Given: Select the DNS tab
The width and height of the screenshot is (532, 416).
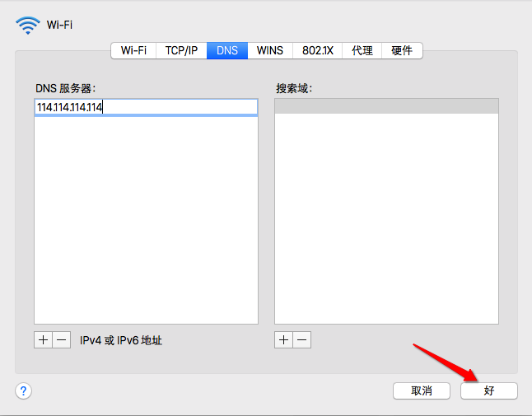Looking at the screenshot, I should 227,50.
